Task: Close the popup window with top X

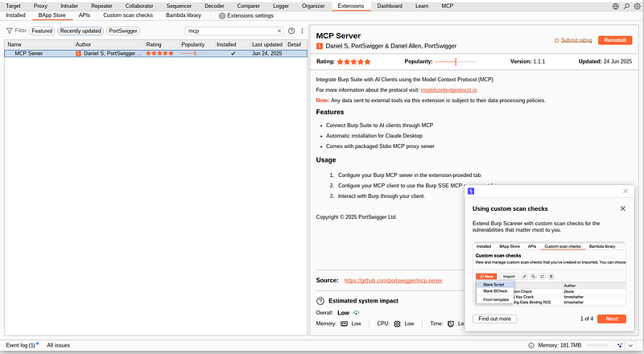Action: pyautogui.click(x=625, y=191)
